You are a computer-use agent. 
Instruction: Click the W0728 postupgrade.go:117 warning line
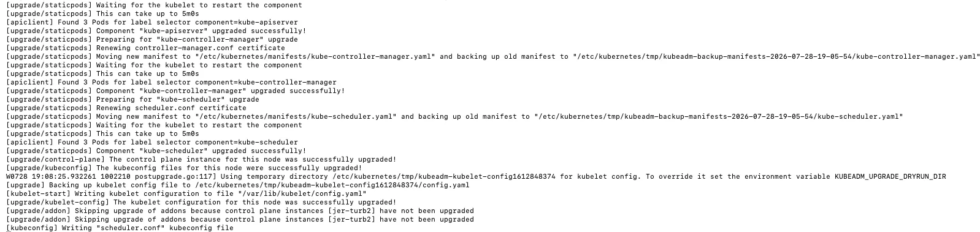point(475,176)
